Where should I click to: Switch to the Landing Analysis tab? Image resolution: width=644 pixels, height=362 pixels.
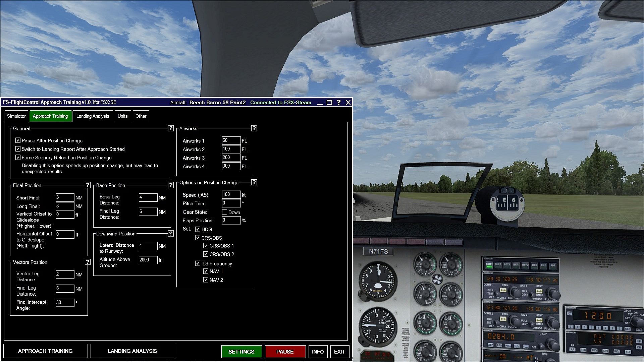click(x=93, y=116)
